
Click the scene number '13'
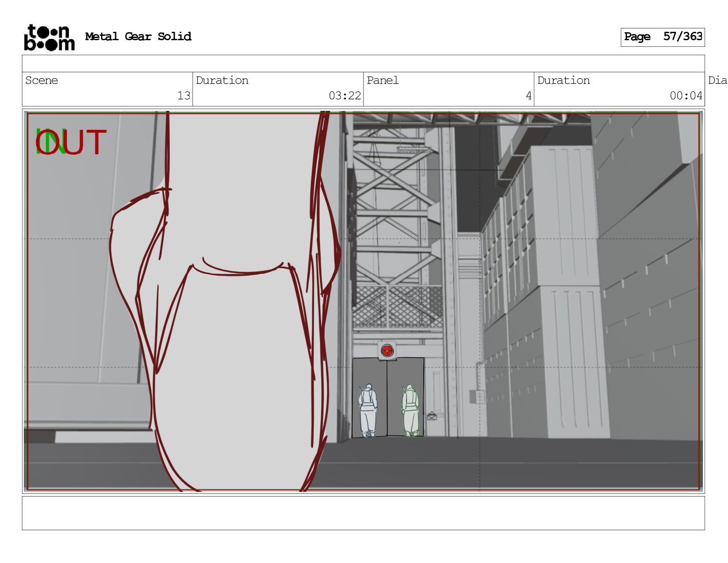pyautogui.click(x=184, y=96)
